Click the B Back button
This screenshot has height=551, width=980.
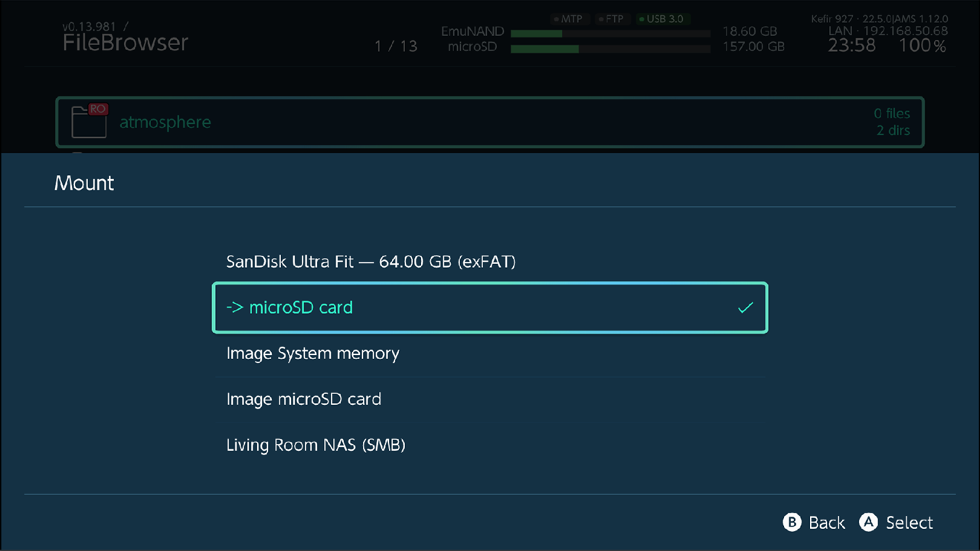pyautogui.click(x=814, y=523)
